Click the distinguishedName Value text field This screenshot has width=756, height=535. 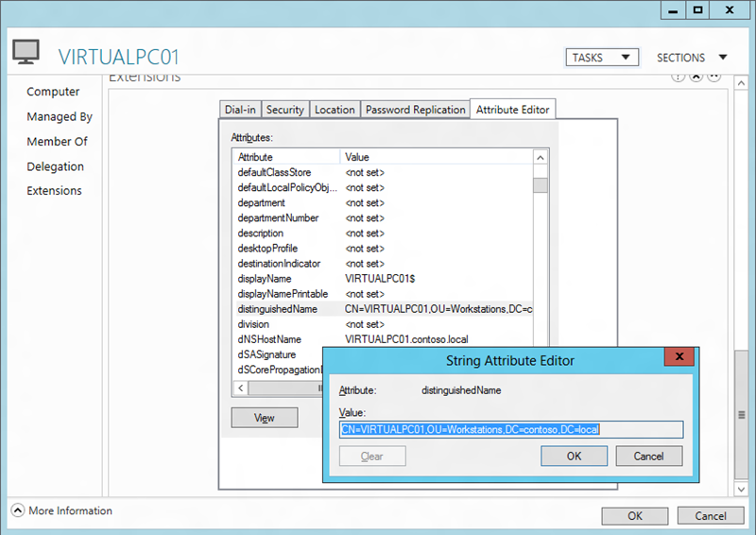point(510,429)
